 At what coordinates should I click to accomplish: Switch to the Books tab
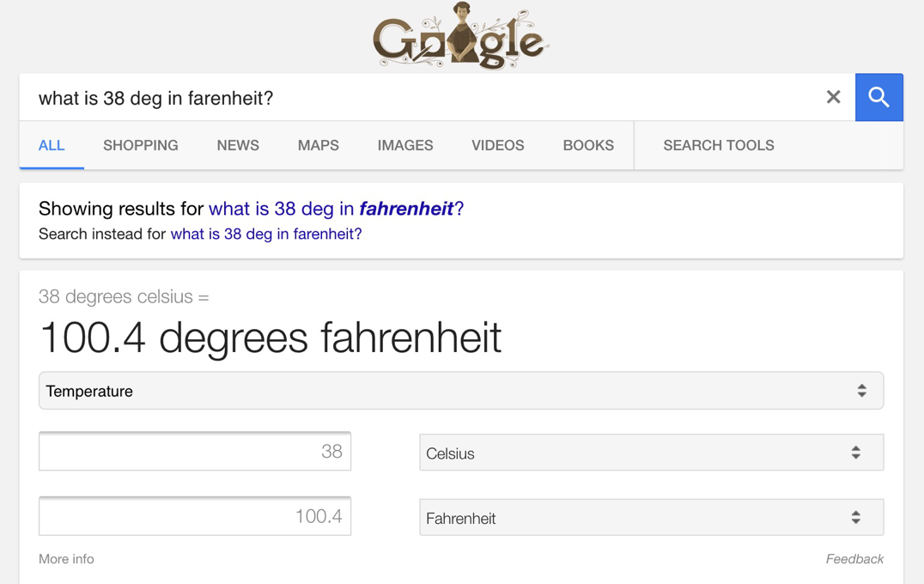(588, 145)
